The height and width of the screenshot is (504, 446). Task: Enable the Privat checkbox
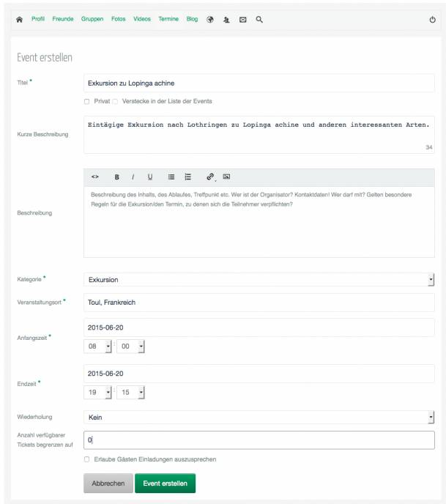coord(86,102)
